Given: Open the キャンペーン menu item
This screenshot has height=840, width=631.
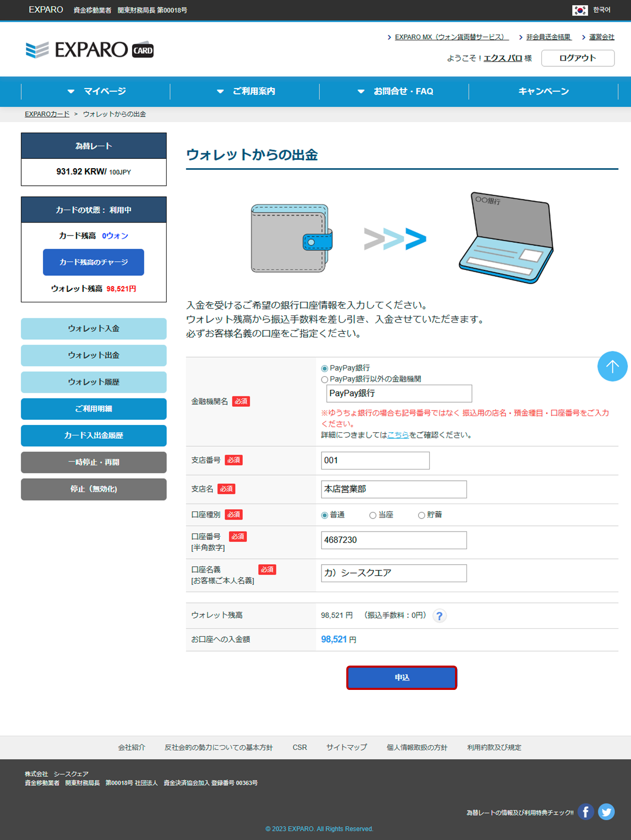Looking at the screenshot, I should [x=543, y=92].
